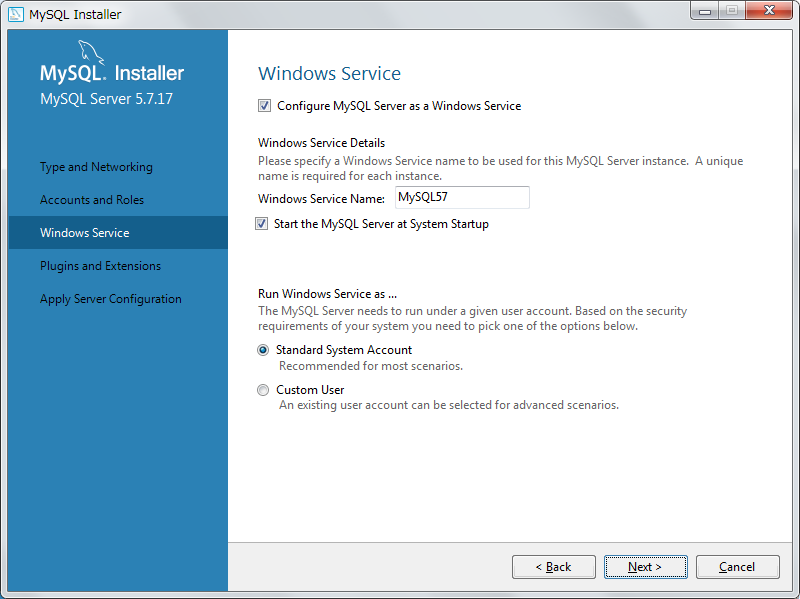This screenshot has height=599, width=800.
Task: Click the MySQL Server 5.7.17 version label
Action: tap(106, 99)
